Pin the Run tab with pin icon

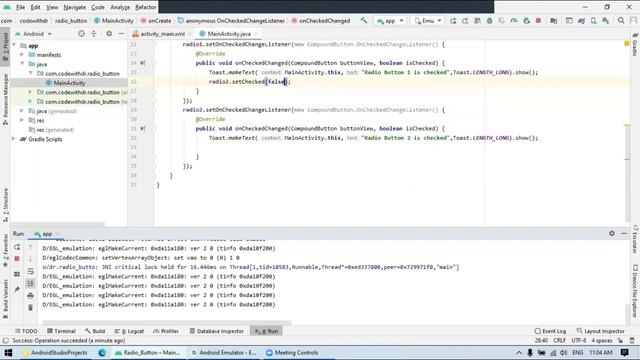(x=17, y=289)
